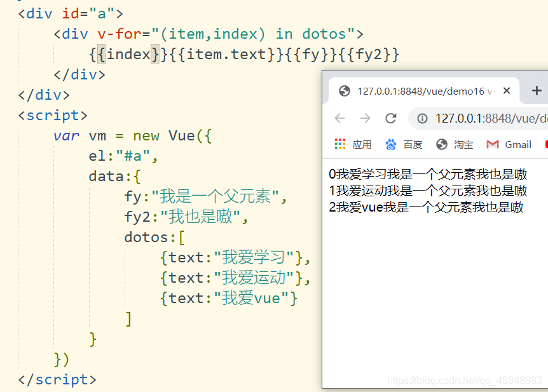
Task: Click the v-for attribute in code
Action: click(x=119, y=34)
